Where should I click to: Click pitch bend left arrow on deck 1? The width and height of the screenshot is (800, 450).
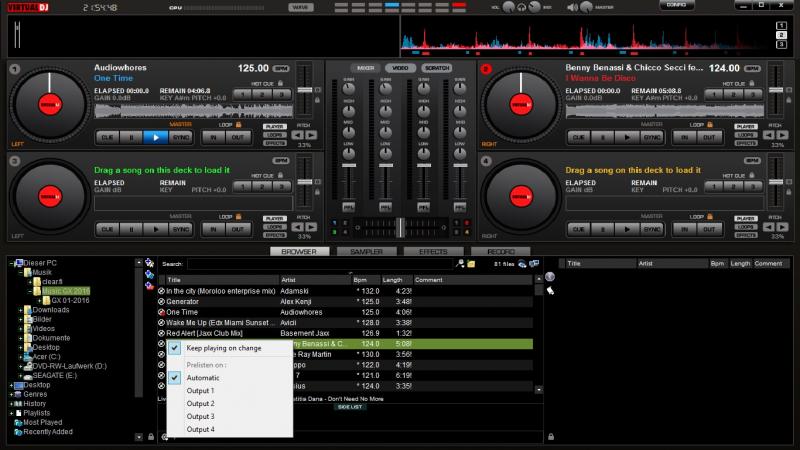pyautogui.click(x=297, y=135)
